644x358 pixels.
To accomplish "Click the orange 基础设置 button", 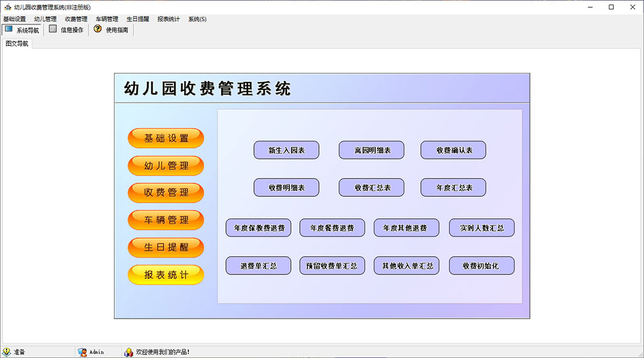I will (x=166, y=138).
